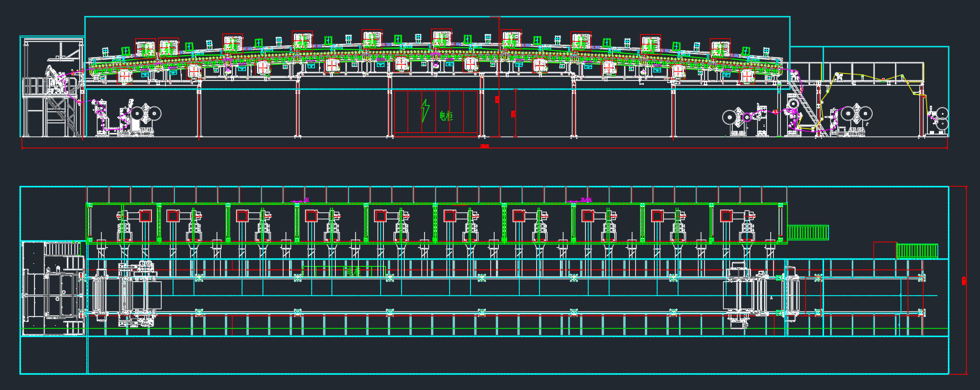
Task: Select the 电柜 text label
Action: pyautogui.click(x=446, y=116)
